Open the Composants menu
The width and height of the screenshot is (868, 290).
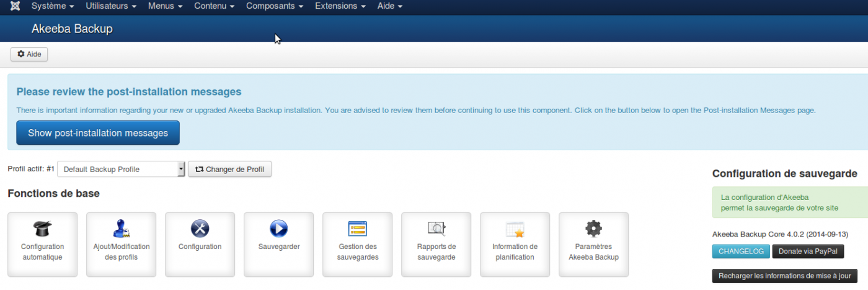pyautogui.click(x=275, y=6)
